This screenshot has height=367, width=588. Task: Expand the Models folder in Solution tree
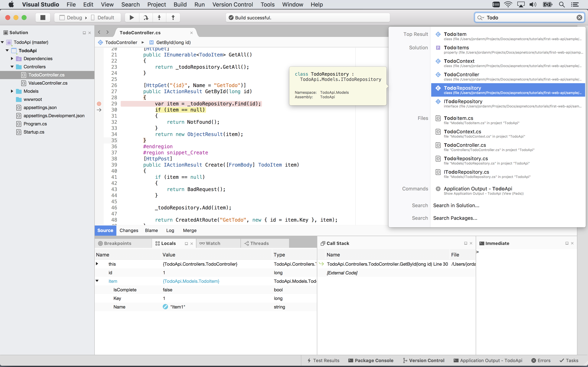[12, 91]
